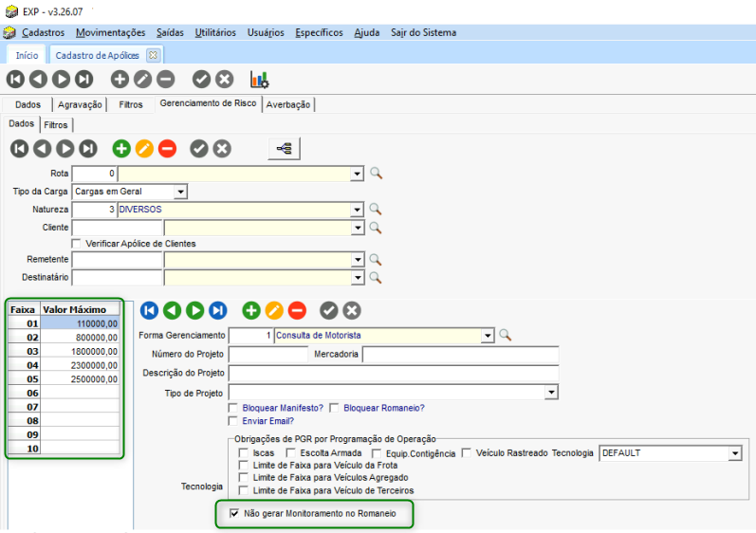
Task: Open the Utilitários menu
Action: click(215, 32)
